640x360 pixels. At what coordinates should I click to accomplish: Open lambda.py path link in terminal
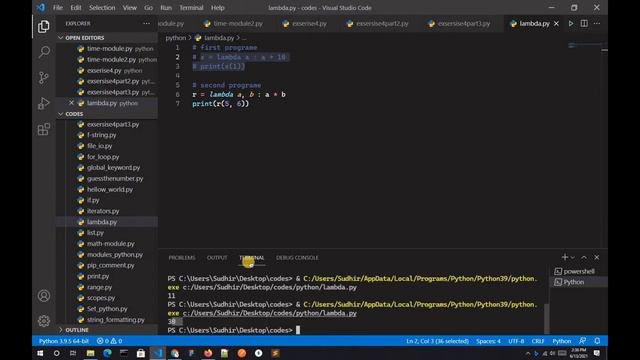tap(269, 313)
